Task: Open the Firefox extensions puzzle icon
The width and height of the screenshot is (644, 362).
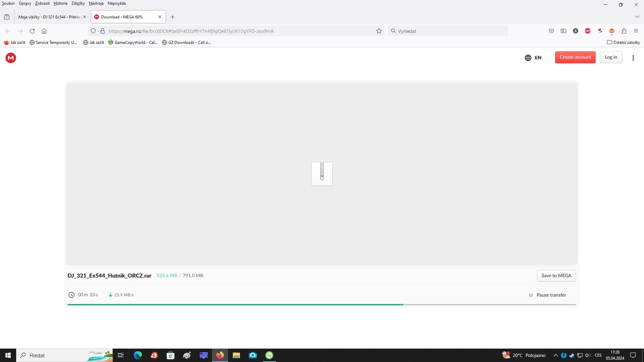Action: click(623, 31)
